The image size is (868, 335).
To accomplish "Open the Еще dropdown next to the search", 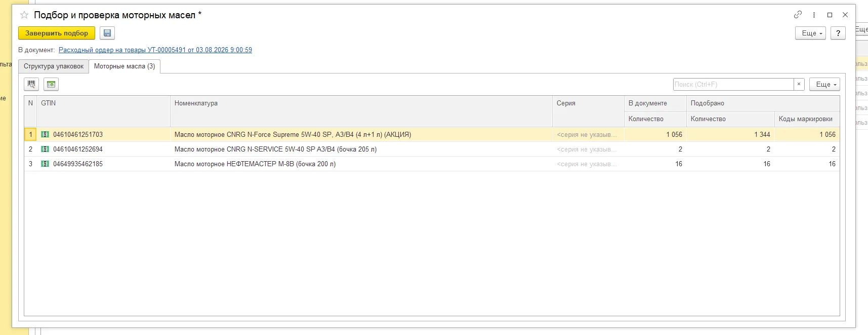I will 824,84.
